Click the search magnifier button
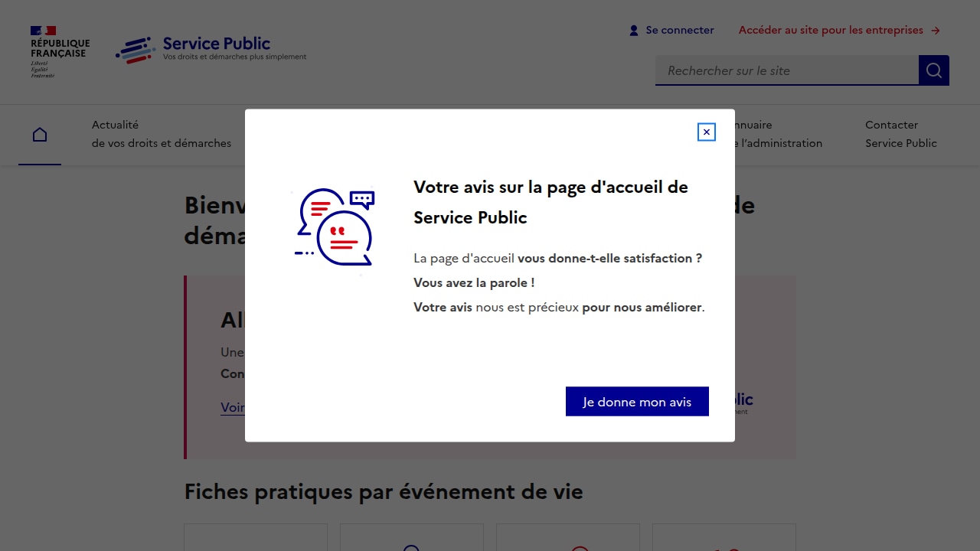The image size is (980, 551). (x=934, y=70)
